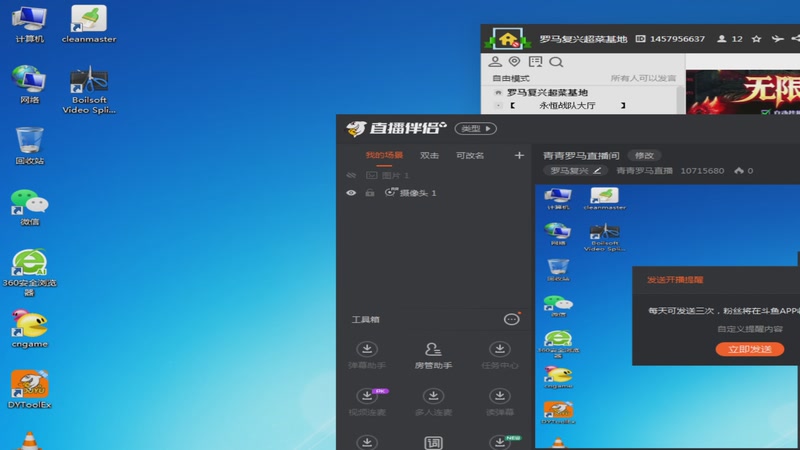Click the search icon in YY channel panel
This screenshot has height=450, width=800.
[x=556, y=62]
